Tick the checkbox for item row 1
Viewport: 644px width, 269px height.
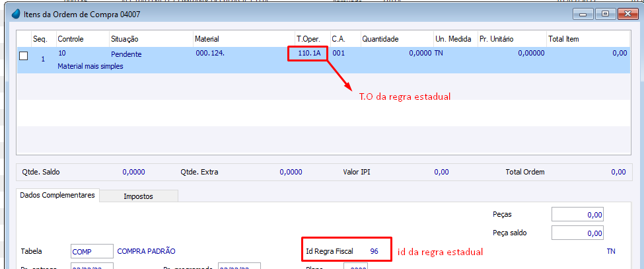(23, 56)
